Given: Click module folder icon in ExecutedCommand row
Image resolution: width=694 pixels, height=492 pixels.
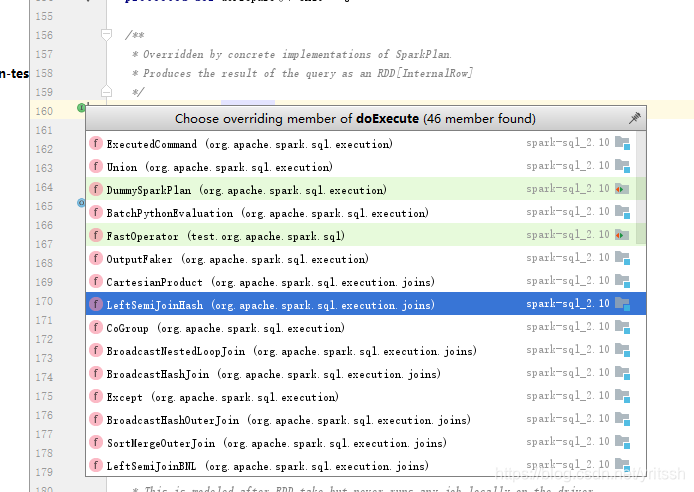Looking at the screenshot, I should (x=622, y=143).
